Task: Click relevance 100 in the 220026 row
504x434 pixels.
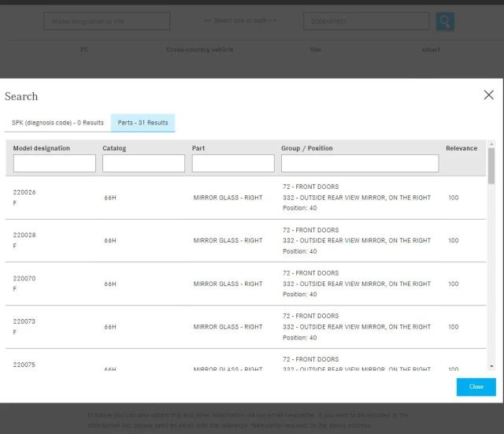Action: pos(454,198)
